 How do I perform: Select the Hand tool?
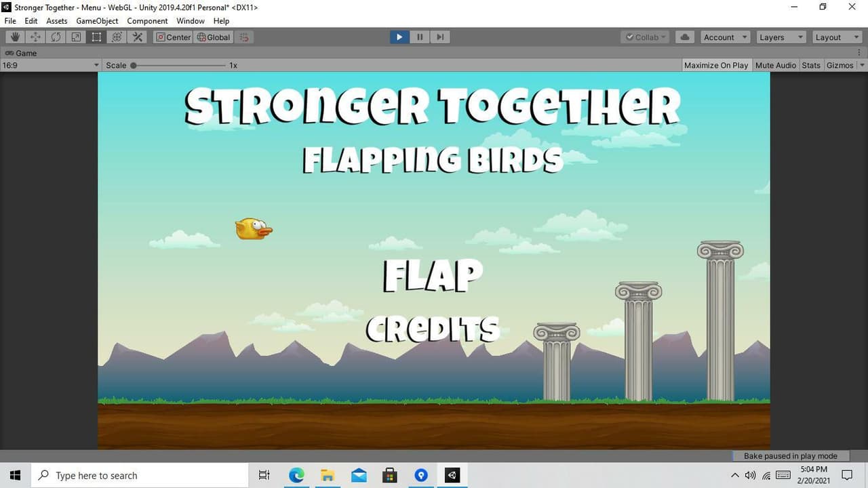point(15,37)
